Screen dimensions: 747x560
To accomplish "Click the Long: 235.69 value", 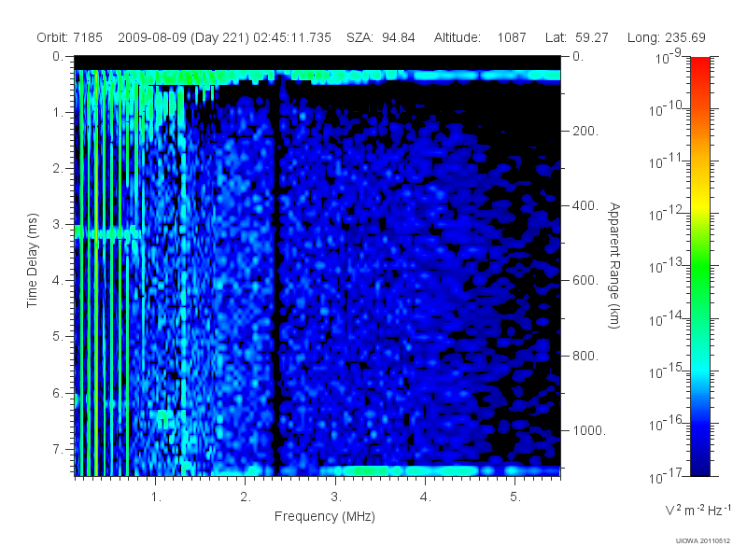I will [666, 37].
